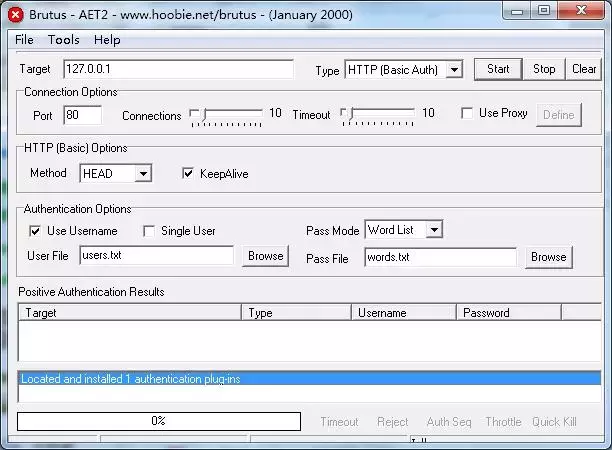Toggle the KeepAlive checkbox
The height and width of the screenshot is (450, 612).
click(188, 173)
